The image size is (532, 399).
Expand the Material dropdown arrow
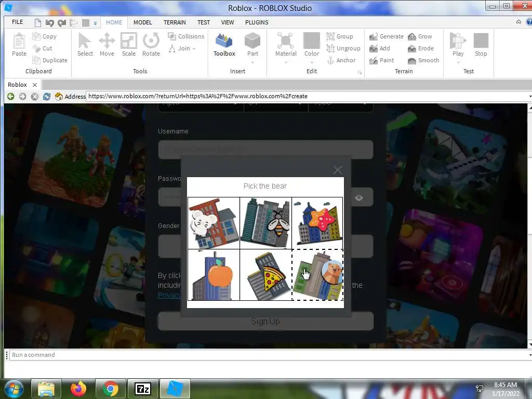coord(286,62)
